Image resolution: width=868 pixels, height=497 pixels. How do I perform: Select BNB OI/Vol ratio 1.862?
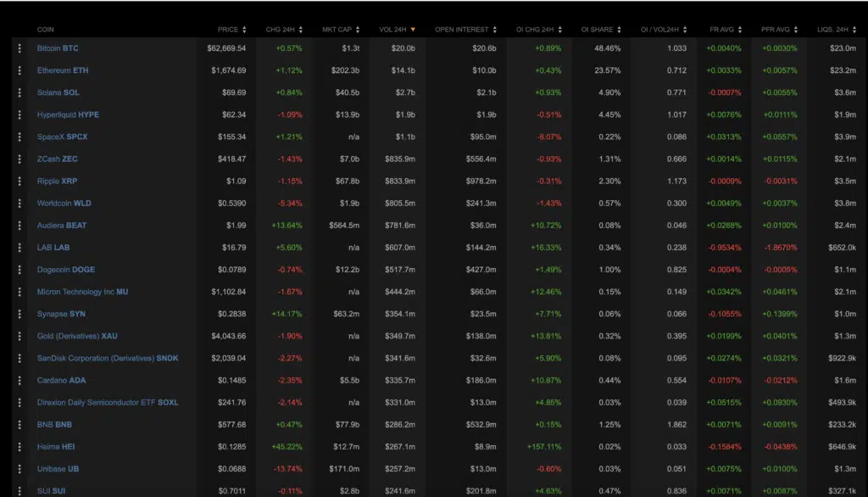(x=676, y=424)
